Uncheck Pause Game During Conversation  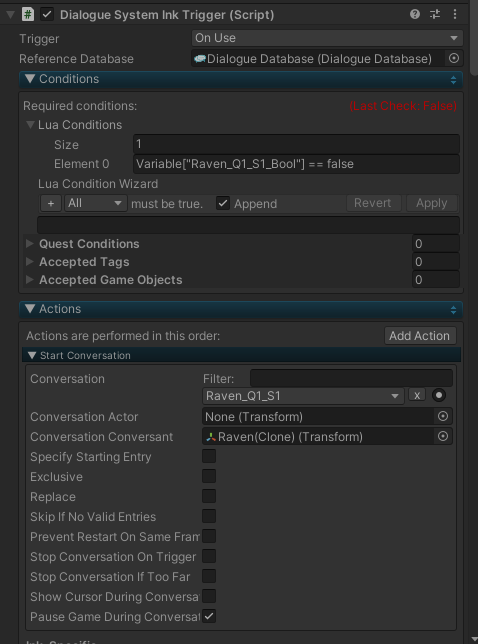click(209, 616)
